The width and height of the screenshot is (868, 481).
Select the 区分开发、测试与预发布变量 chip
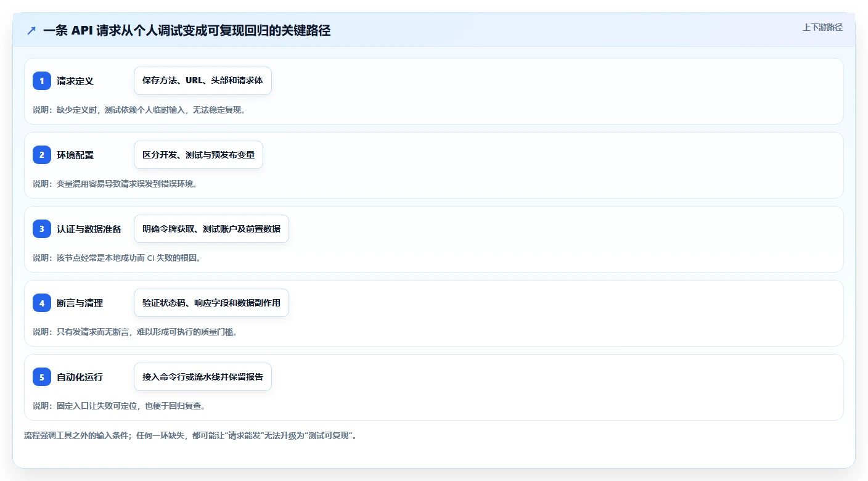(x=199, y=155)
